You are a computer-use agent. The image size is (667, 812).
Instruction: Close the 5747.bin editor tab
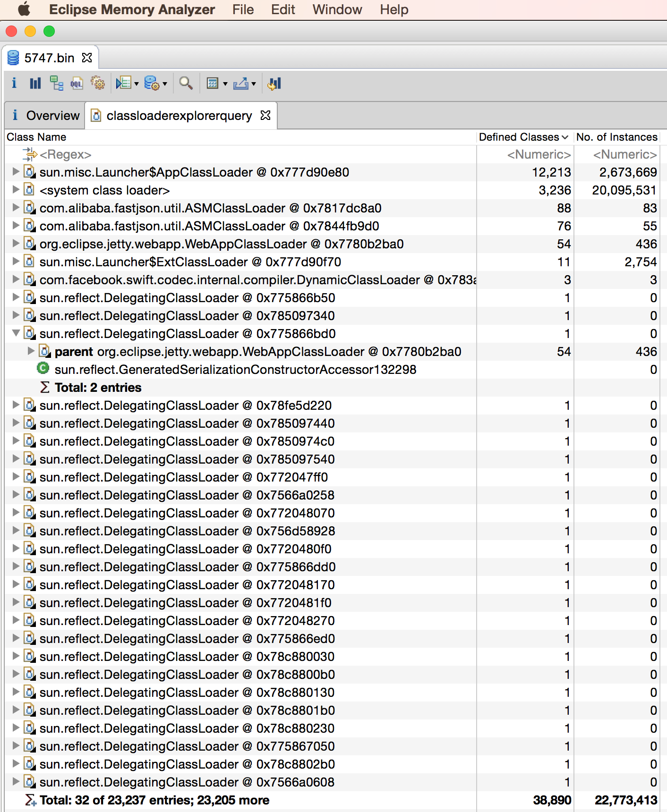[87, 58]
